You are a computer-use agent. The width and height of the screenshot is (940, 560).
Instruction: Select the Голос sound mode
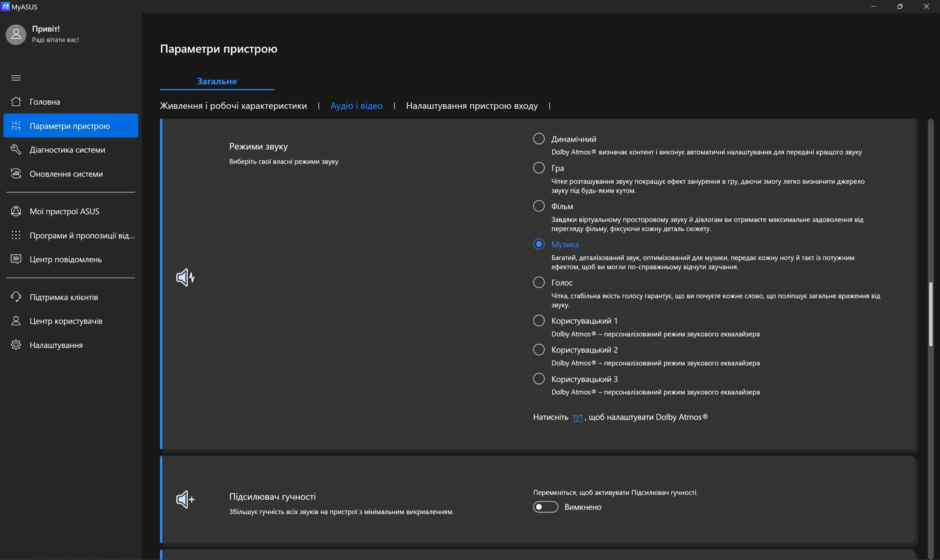538,282
